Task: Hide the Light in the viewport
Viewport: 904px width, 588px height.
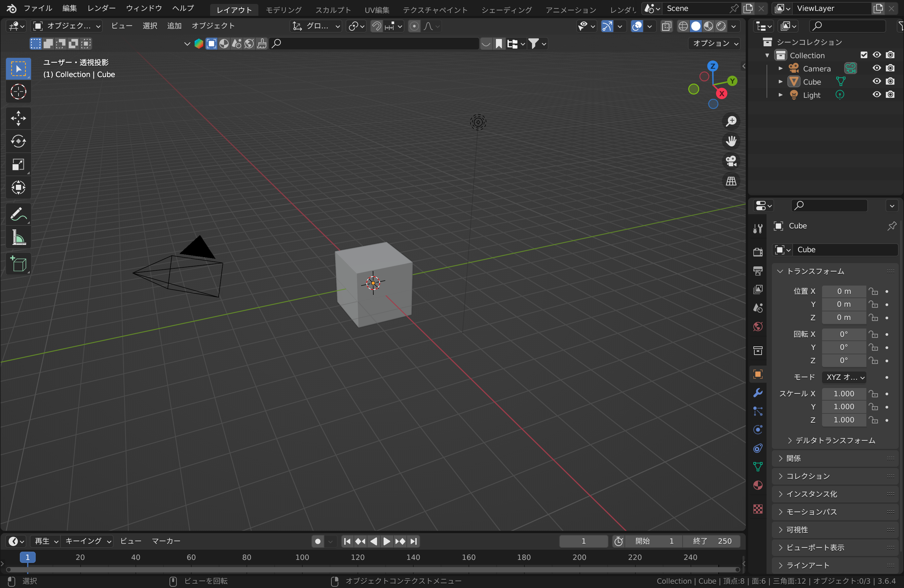Action: 877,95
